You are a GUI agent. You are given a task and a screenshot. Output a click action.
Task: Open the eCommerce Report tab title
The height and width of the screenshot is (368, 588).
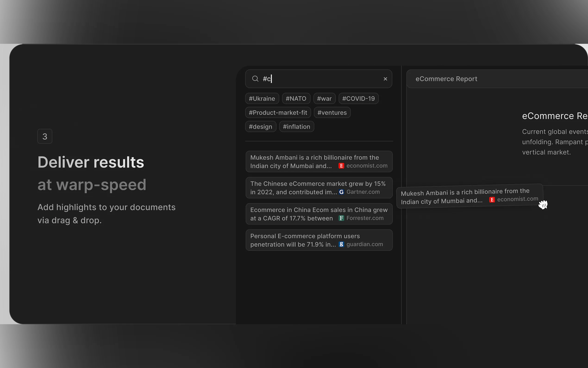[446, 79]
